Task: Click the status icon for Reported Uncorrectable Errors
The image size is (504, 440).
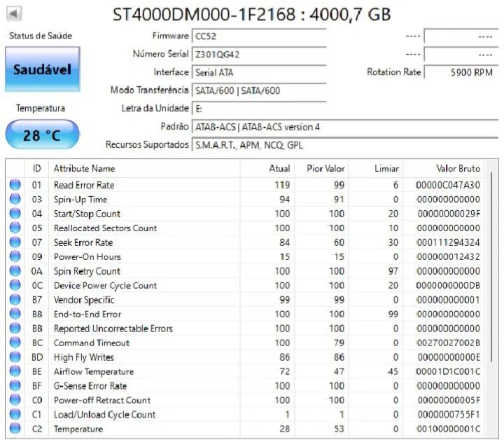Action: (15, 329)
